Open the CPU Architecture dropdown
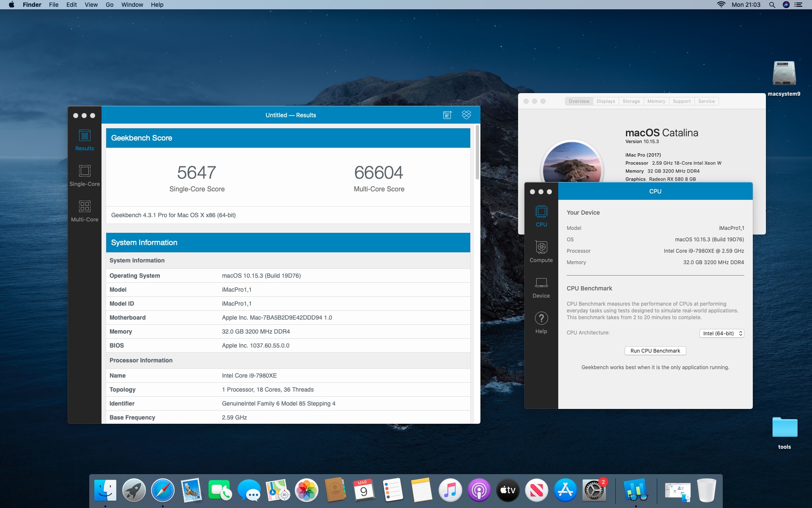This screenshot has width=812, height=508. click(x=721, y=334)
